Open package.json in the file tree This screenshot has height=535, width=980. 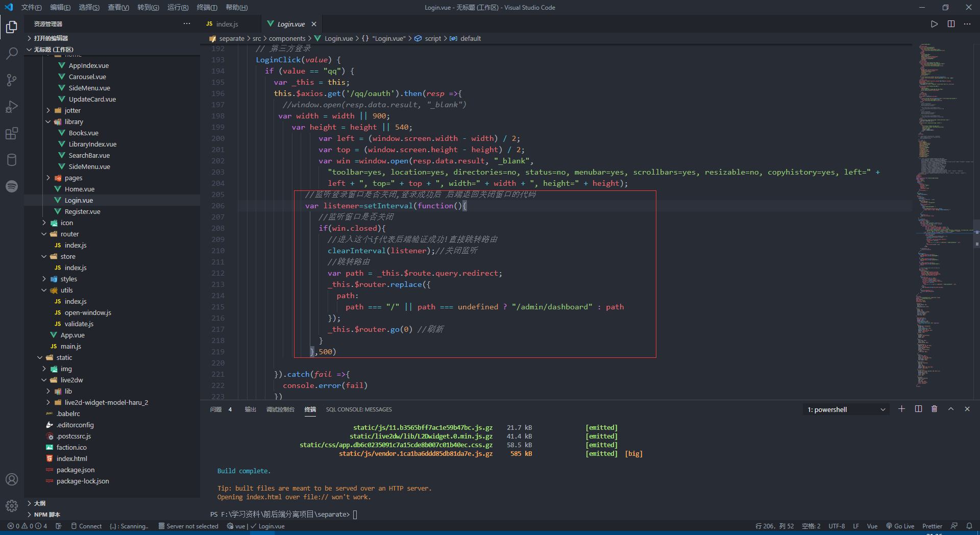[x=76, y=470]
